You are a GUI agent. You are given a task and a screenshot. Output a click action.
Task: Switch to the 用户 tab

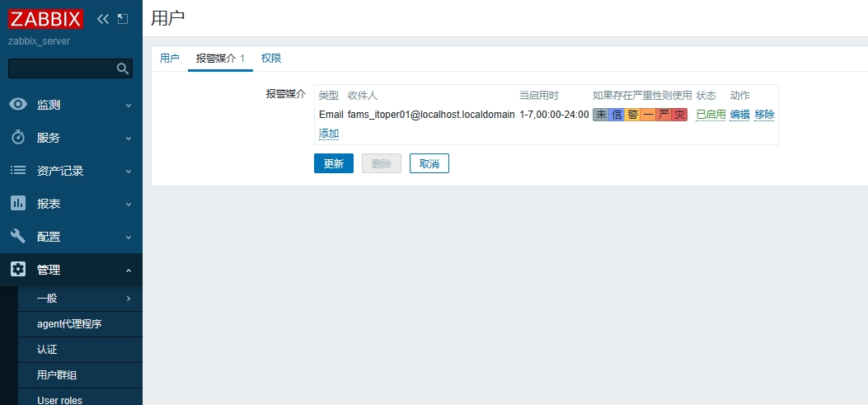170,59
